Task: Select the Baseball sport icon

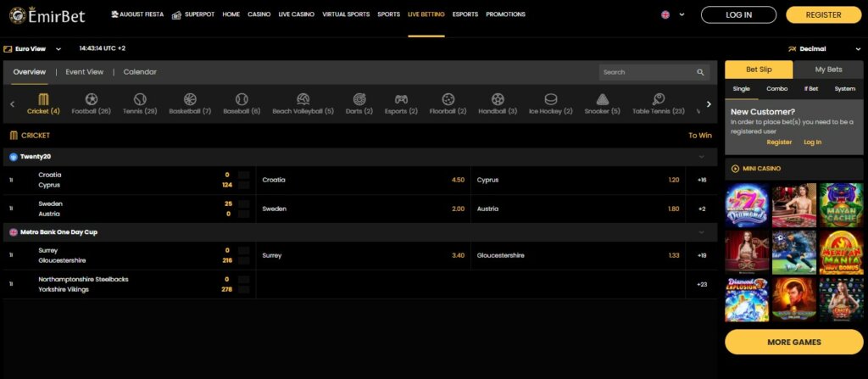Action: [x=242, y=99]
